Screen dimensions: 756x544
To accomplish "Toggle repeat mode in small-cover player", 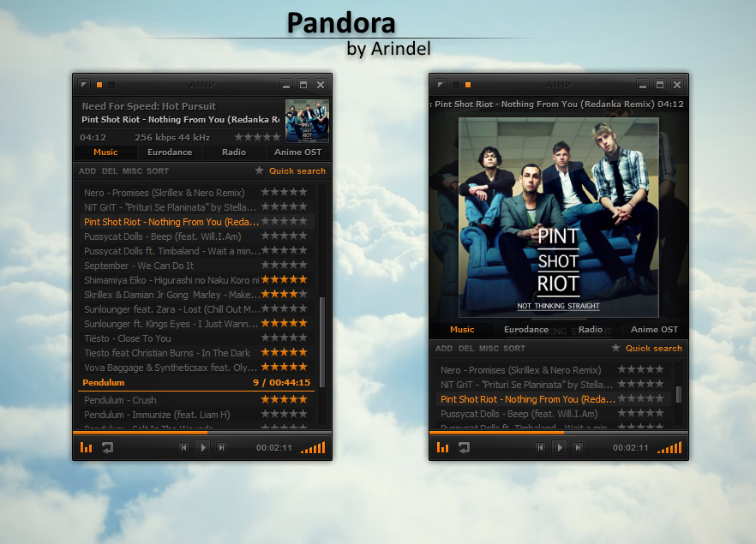I will click(107, 448).
